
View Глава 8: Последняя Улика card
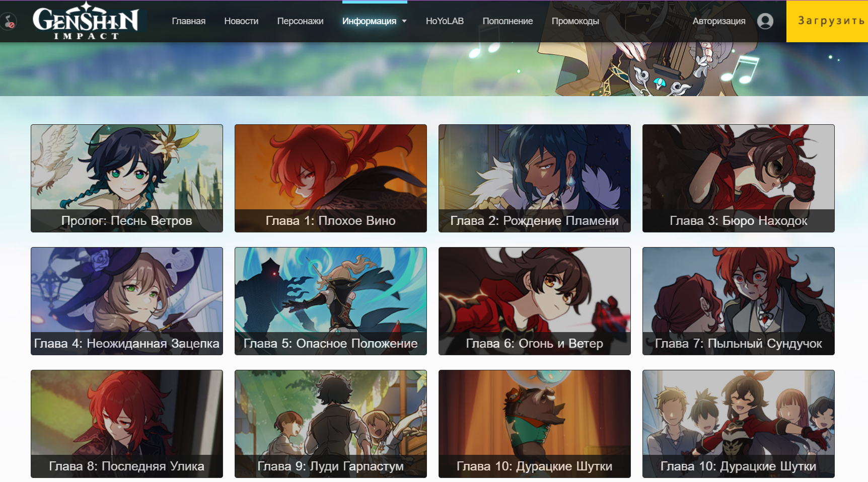pyautogui.click(x=127, y=424)
